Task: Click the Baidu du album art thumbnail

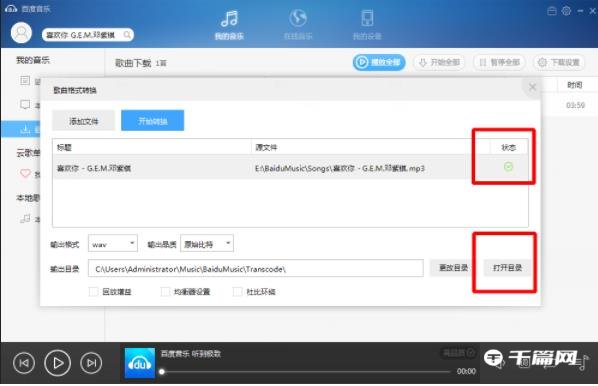Action: 140,363
